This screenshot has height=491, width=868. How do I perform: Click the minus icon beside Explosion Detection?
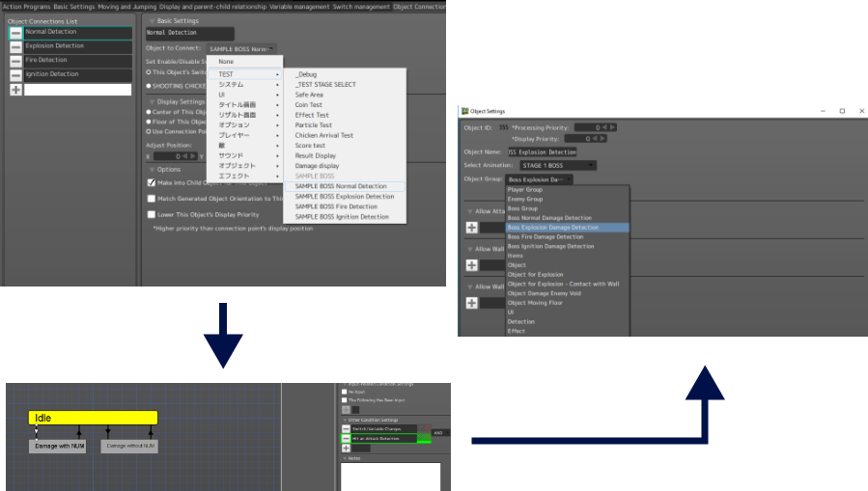coord(16,46)
